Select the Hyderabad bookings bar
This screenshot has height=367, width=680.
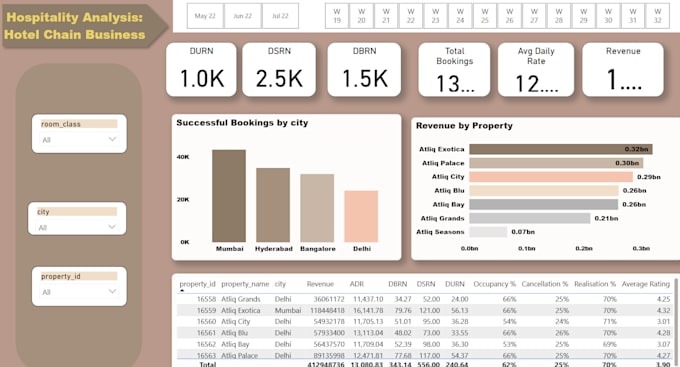coord(273,205)
